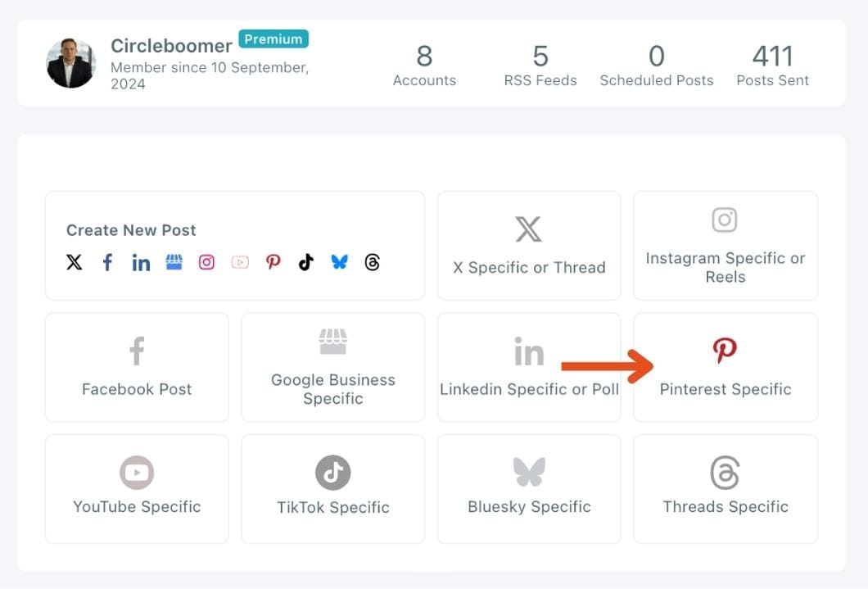This screenshot has height=589, width=868.
Task: Click the Circleboomer profile avatar
Action: (x=71, y=63)
